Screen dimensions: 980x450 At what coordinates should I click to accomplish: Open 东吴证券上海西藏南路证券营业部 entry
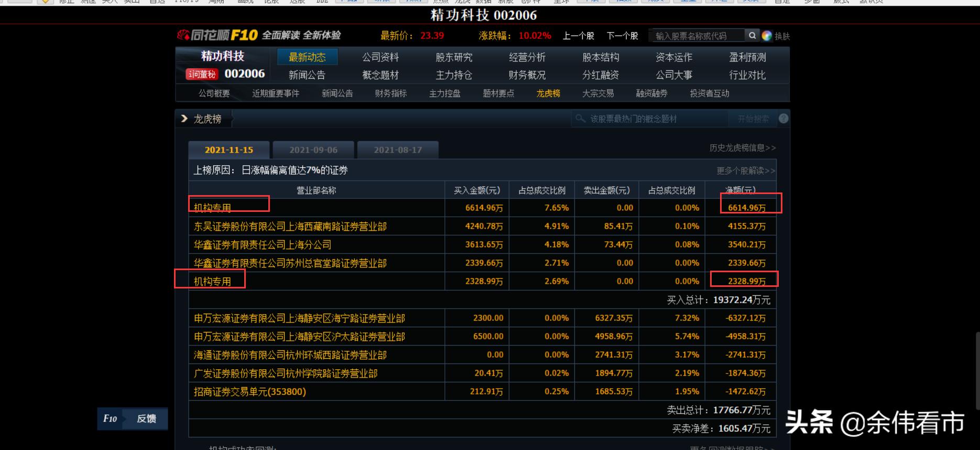click(290, 227)
